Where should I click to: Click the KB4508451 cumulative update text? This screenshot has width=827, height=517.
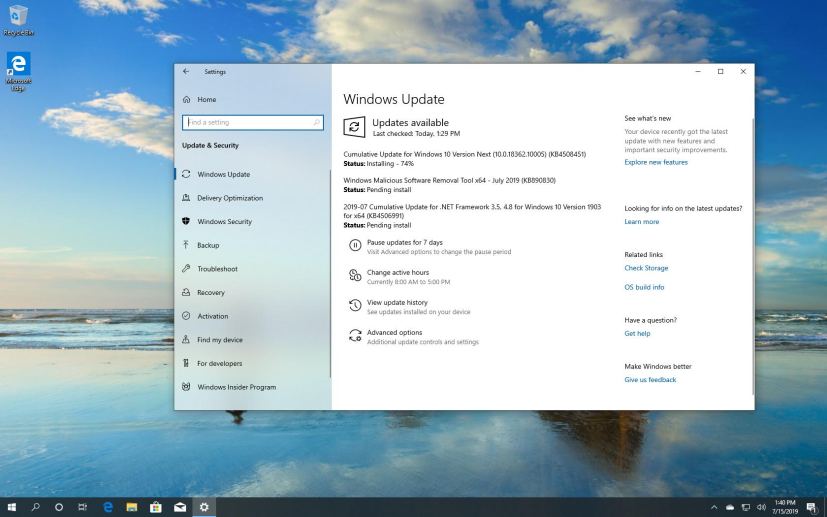pos(465,154)
